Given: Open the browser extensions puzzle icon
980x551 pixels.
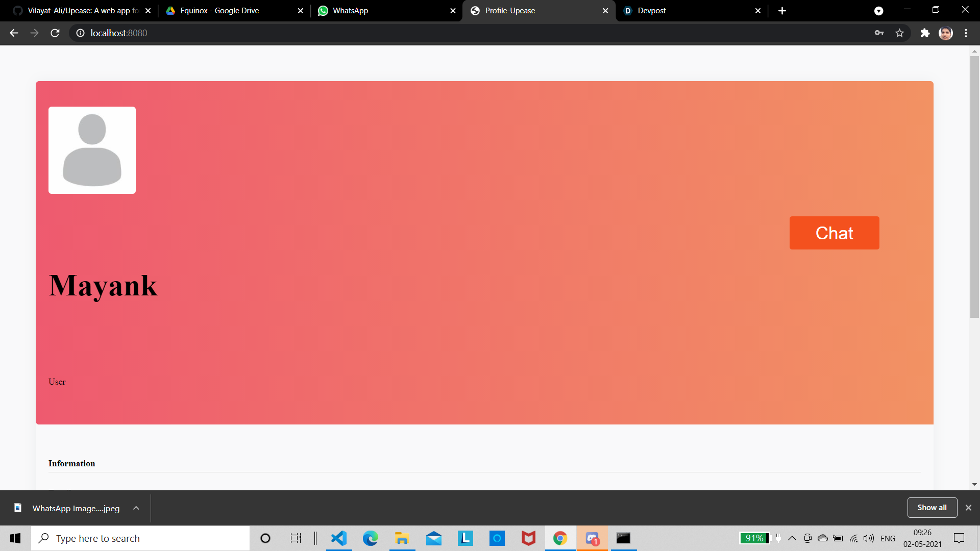Looking at the screenshot, I should click(925, 33).
